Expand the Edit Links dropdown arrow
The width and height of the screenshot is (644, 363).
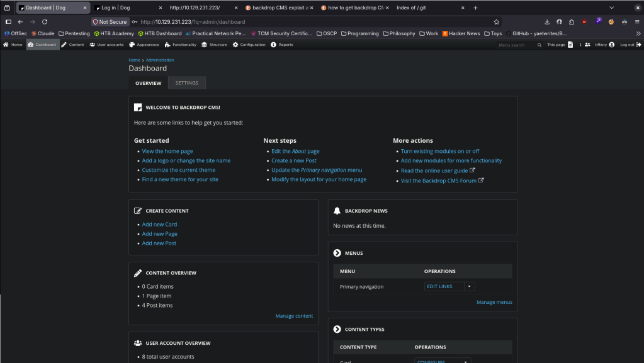[470, 287]
